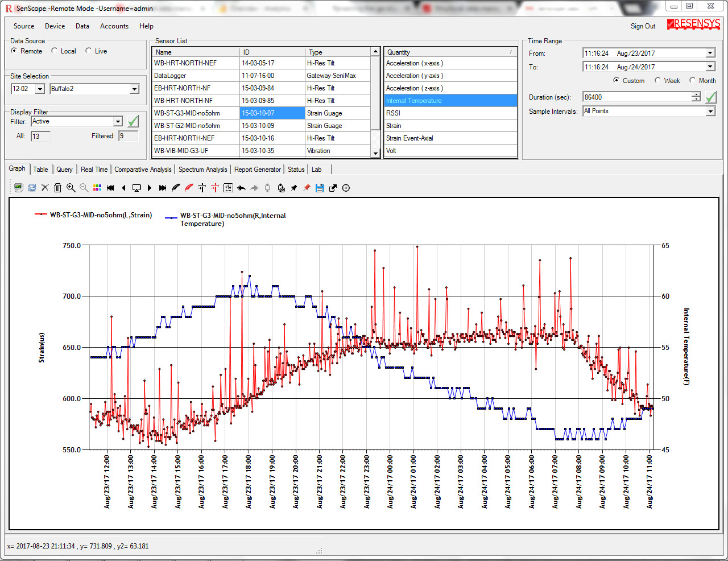Screen dimensions: 728x561
Task: Expand the Sample Intervals dropdown
Action: (710, 112)
